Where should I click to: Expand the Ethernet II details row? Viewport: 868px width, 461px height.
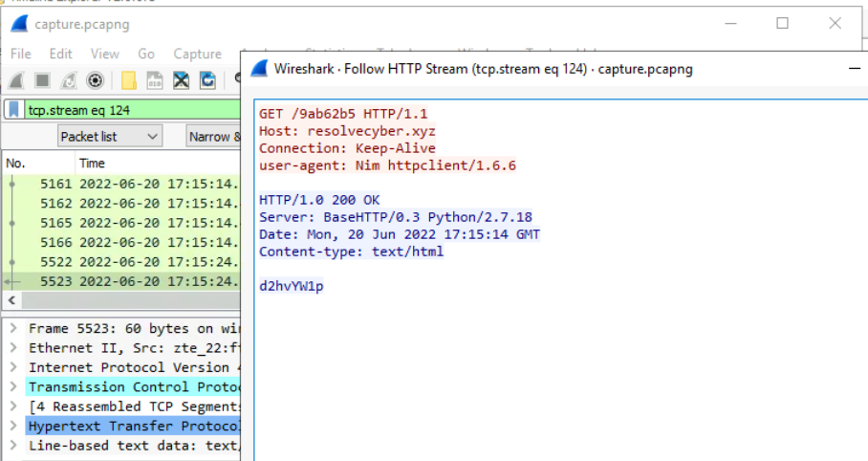tap(13, 348)
